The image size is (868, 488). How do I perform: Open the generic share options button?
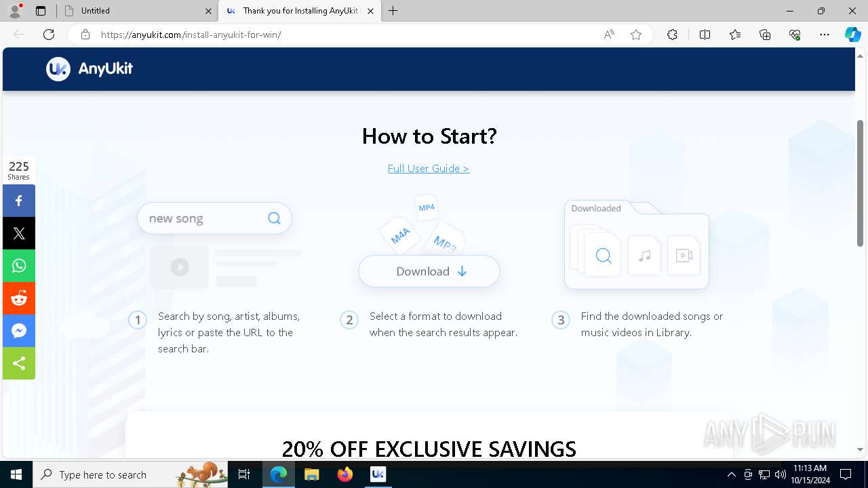[19, 363]
